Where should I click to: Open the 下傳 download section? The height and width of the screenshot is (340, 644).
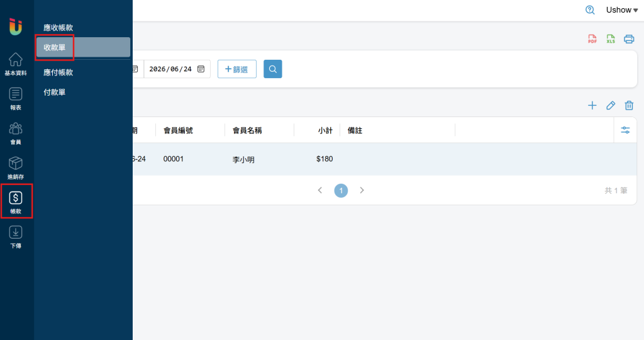click(16, 237)
